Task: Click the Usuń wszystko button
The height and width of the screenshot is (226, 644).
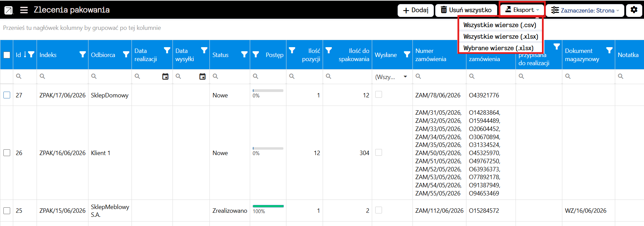Action: 466,10
